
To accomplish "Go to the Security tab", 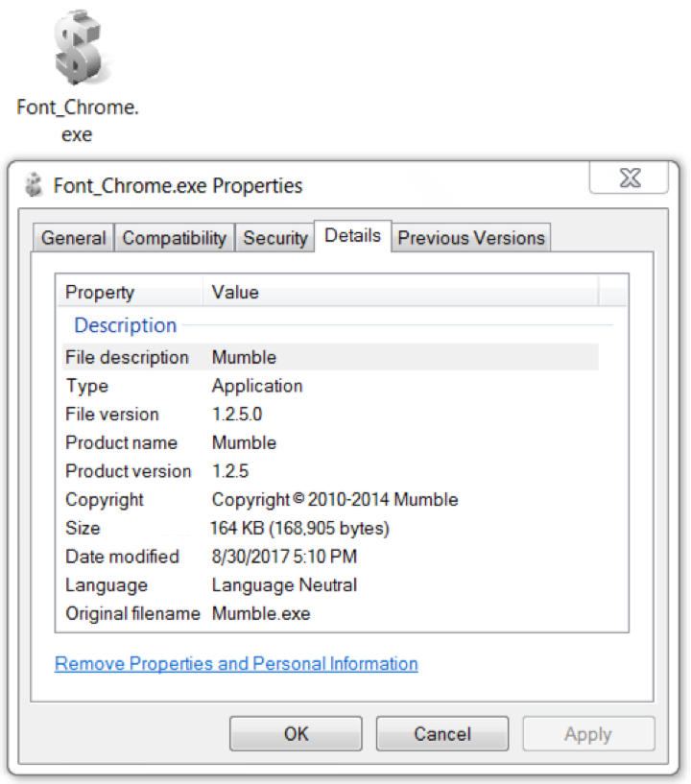I will pos(275,237).
